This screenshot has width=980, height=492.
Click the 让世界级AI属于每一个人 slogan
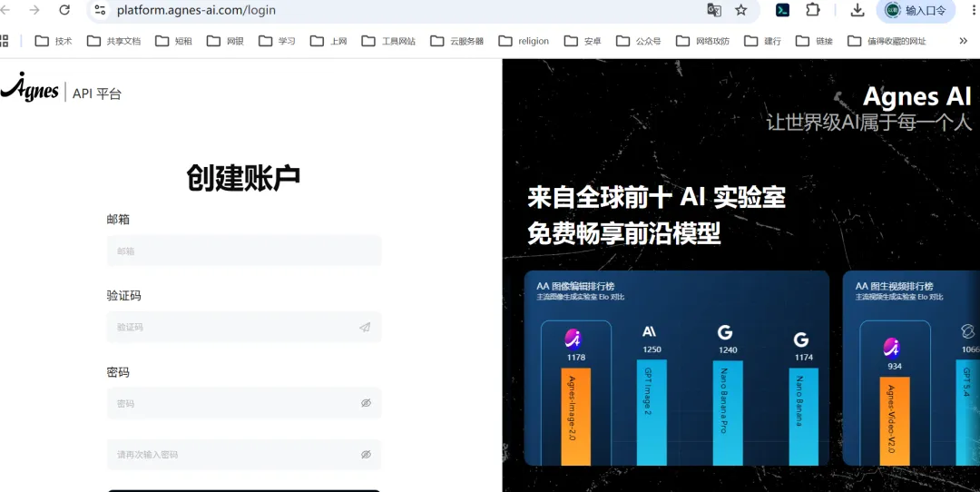(x=868, y=122)
